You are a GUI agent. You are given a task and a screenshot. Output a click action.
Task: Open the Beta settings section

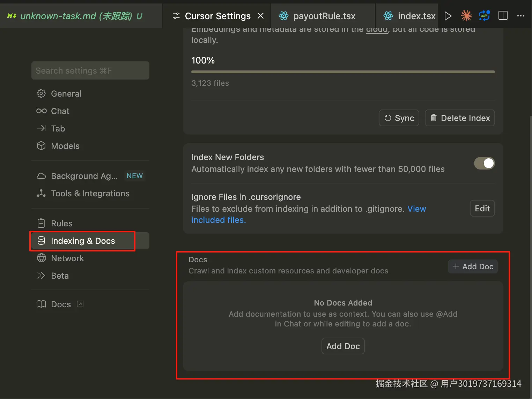point(90,276)
